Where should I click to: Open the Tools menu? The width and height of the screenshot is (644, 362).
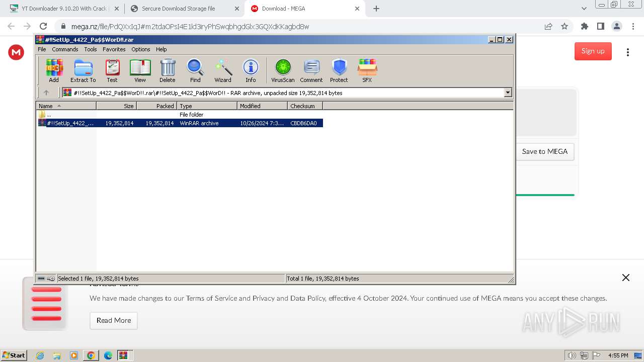point(91,49)
